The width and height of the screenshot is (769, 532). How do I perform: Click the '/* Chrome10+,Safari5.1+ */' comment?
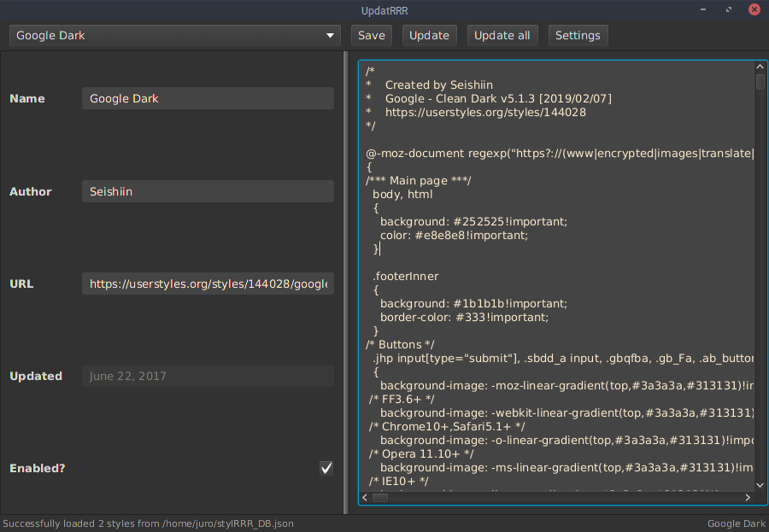(x=447, y=427)
